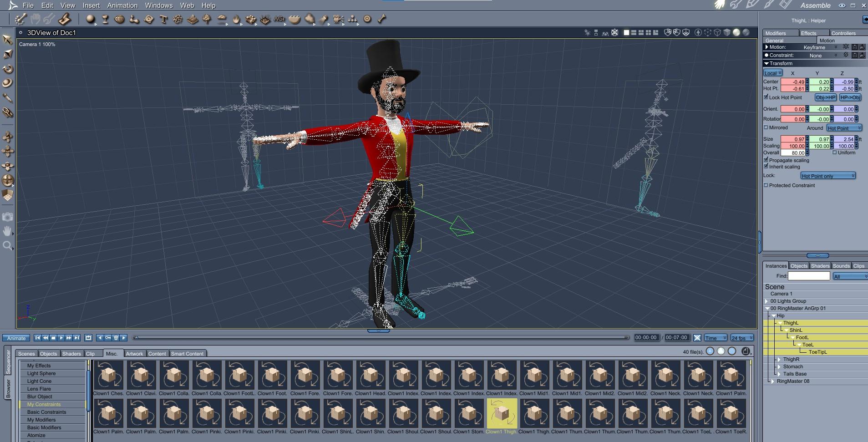Select single-view layout icon
The height and width of the screenshot is (442, 868).
pos(626,33)
